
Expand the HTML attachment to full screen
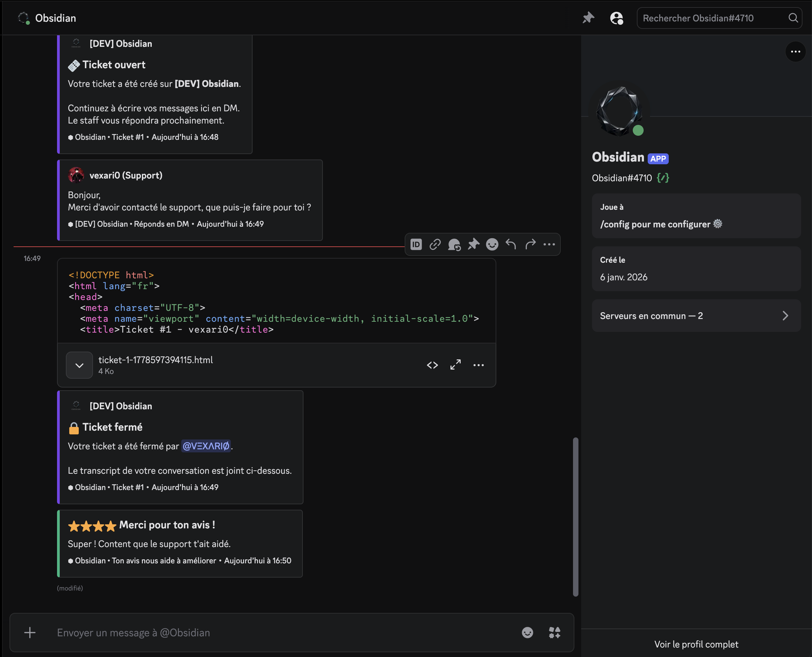456,365
